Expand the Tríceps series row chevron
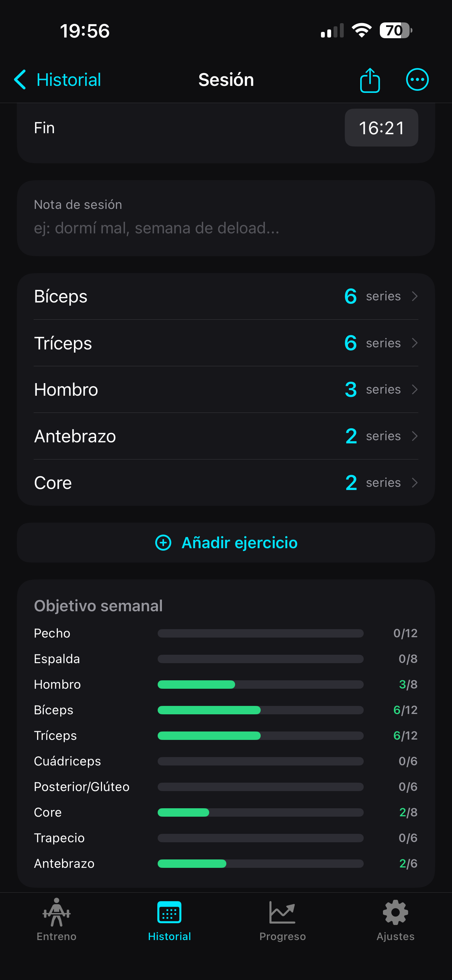 coord(415,343)
